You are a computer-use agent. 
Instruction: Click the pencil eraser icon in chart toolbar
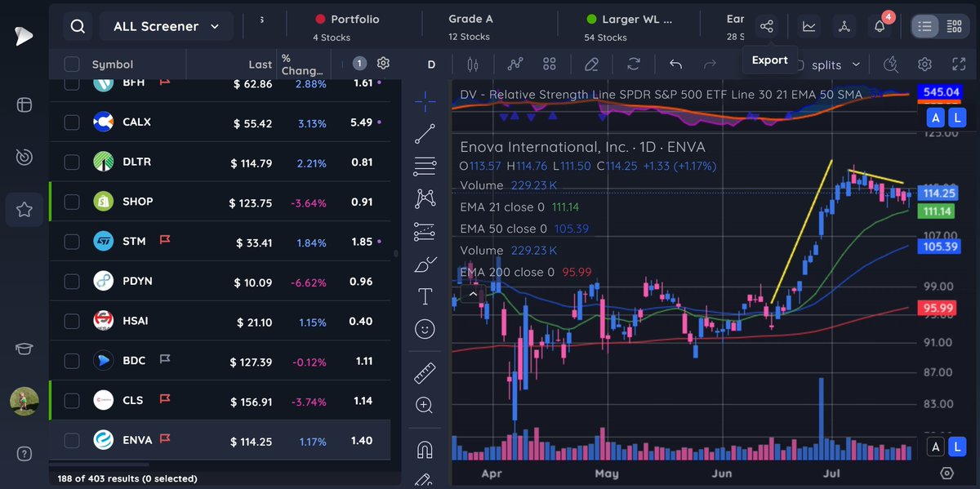(x=592, y=64)
